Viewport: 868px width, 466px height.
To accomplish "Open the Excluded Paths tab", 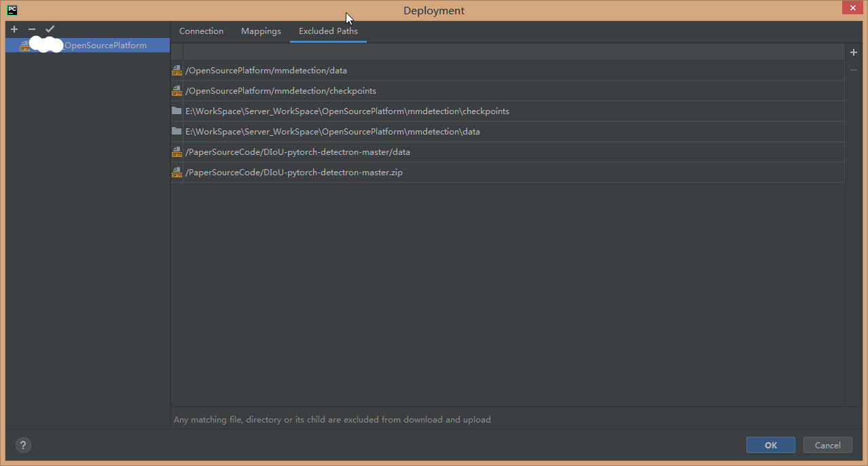I will pyautogui.click(x=328, y=31).
